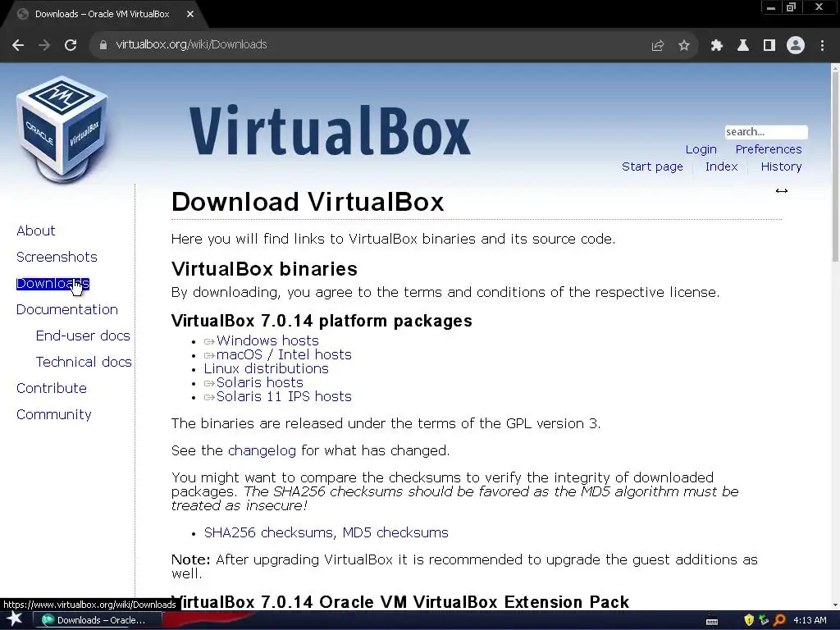The image size is (840, 630).
Task: Open the Chrome three-dot menu
Action: [x=822, y=45]
